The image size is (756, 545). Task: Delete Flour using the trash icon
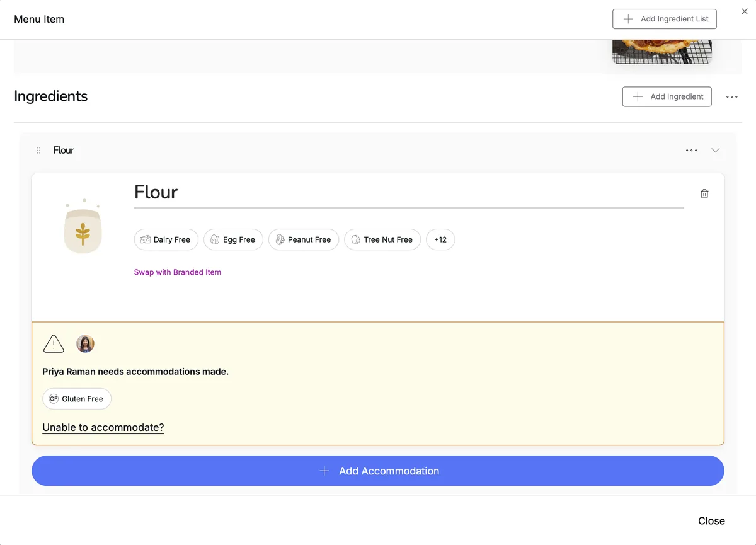(x=704, y=193)
